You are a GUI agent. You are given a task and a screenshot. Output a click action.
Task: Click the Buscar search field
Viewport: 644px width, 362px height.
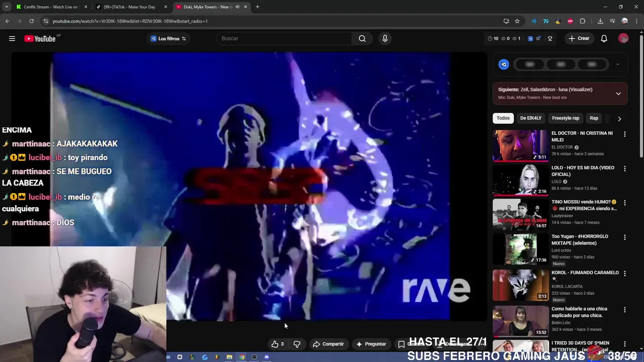[x=284, y=39]
